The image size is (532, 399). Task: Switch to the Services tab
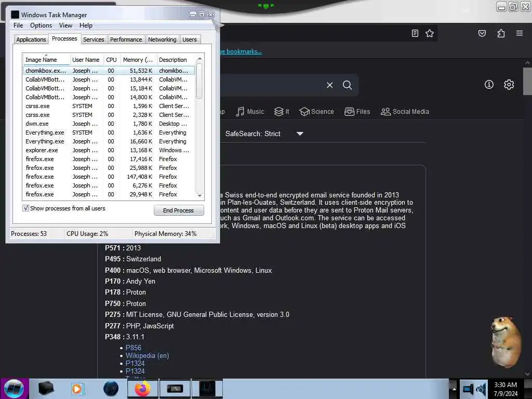[94, 39]
